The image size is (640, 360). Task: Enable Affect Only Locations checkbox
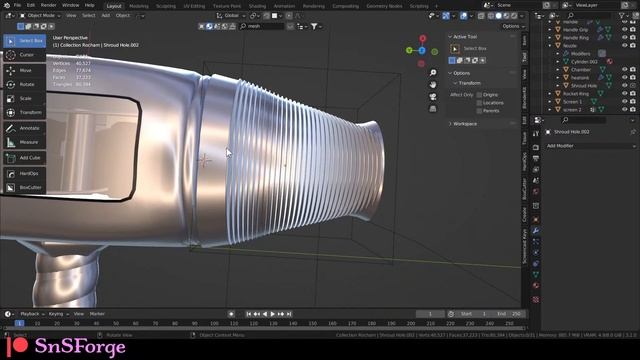pyautogui.click(x=479, y=103)
